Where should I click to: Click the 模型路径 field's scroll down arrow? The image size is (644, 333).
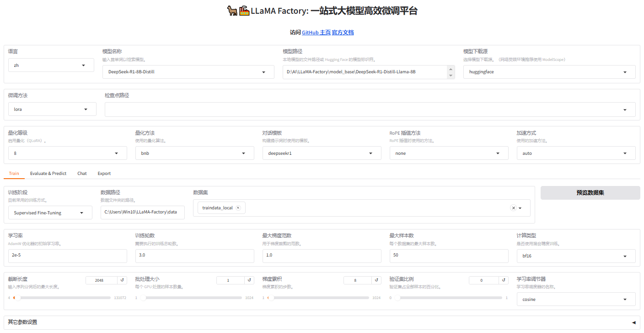tap(451, 75)
